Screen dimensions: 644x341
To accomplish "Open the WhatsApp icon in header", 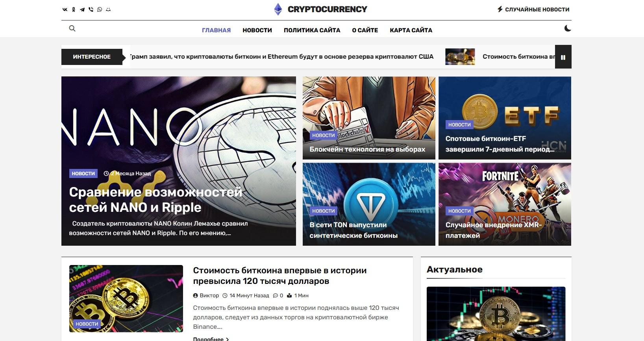I will 100,9.
